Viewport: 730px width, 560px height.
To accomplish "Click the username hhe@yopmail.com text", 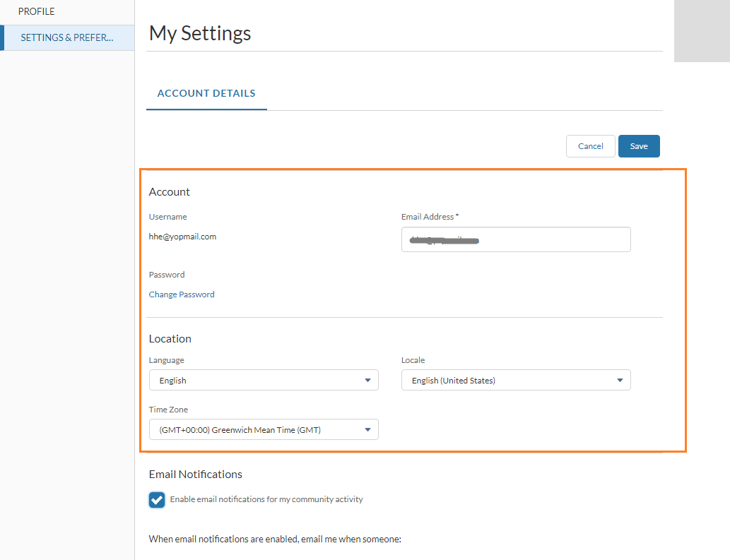I will (x=182, y=237).
